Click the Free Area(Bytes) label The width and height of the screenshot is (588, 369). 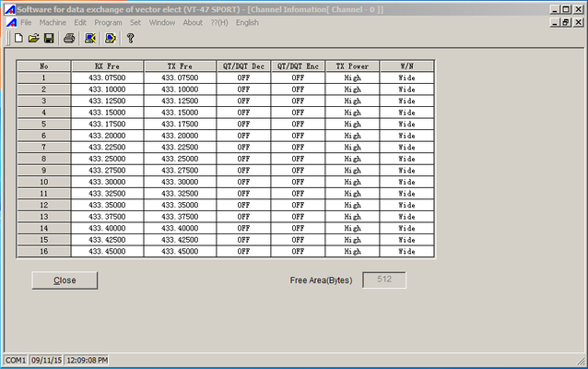(x=321, y=280)
